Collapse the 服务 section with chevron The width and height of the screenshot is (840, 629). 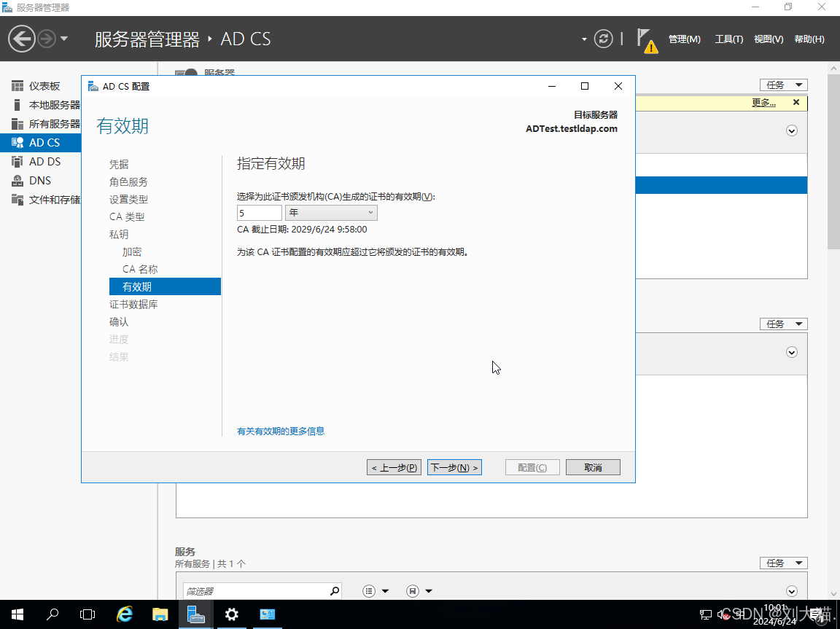[792, 591]
